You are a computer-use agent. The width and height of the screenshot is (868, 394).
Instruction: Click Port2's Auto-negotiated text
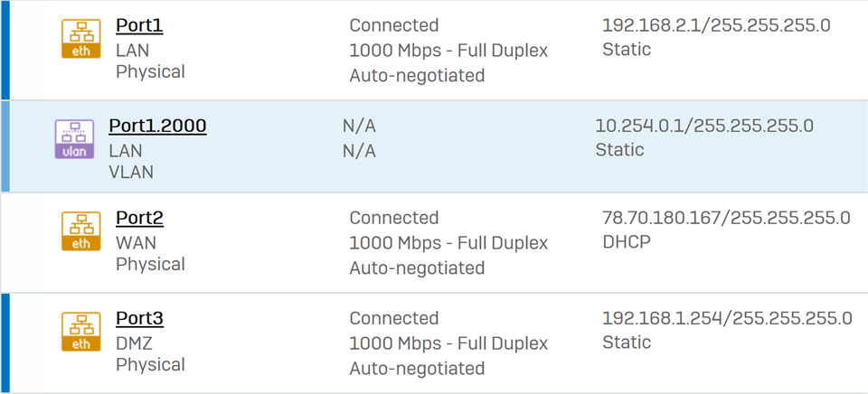tap(417, 267)
